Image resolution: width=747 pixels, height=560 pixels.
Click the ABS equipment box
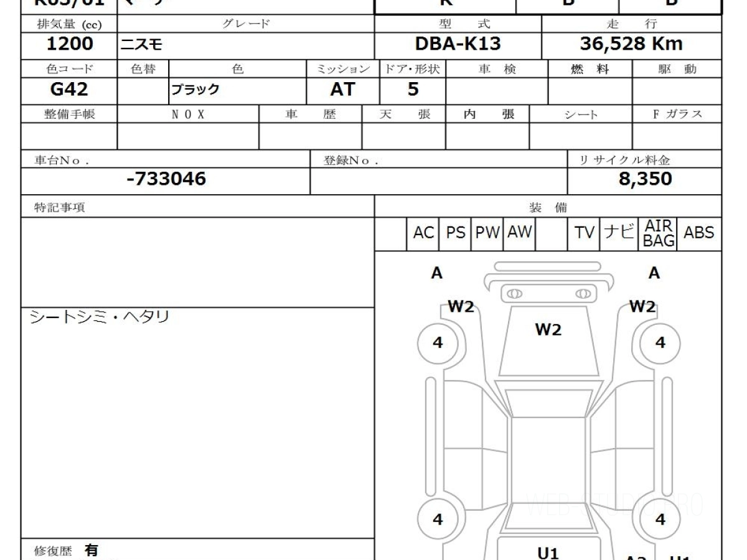tap(699, 233)
